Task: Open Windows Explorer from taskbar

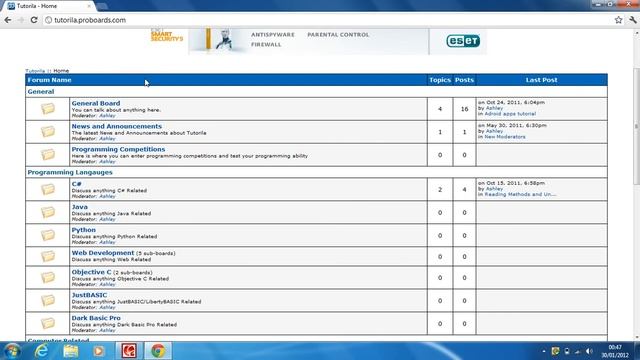Action: click(71, 351)
